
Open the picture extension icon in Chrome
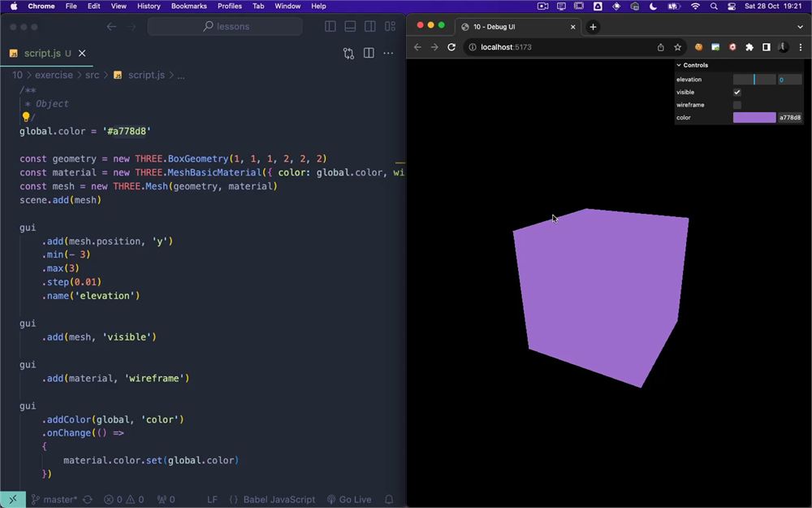click(x=715, y=47)
